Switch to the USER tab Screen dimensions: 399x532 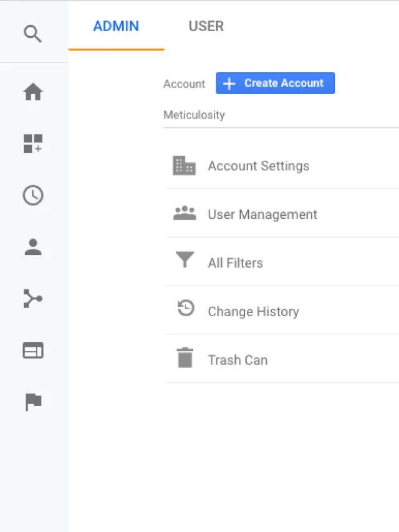[x=206, y=26]
